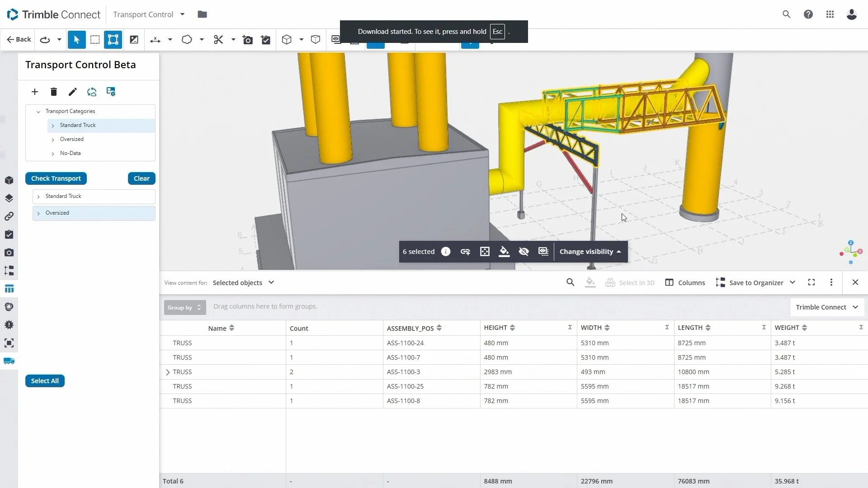
Task: Select the scissors clip plane tool
Action: [x=218, y=40]
